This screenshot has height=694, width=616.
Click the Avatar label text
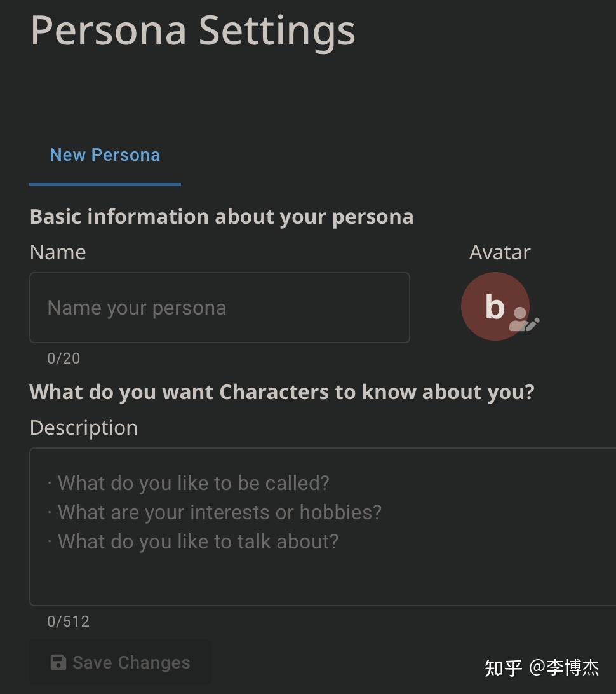click(499, 252)
